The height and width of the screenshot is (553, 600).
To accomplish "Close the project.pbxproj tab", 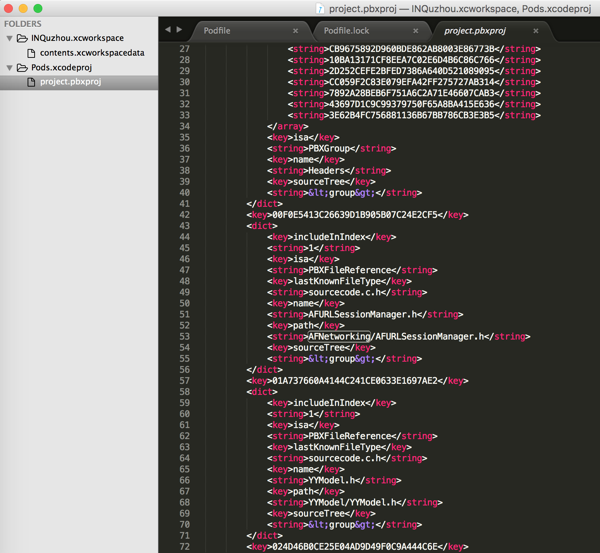I will tap(536, 31).
